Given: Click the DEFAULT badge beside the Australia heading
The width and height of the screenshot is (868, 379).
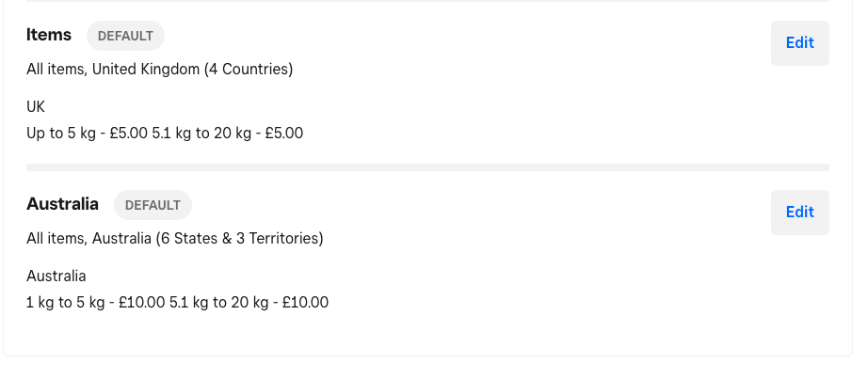Looking at the screenshot, I should click(153, 205).
